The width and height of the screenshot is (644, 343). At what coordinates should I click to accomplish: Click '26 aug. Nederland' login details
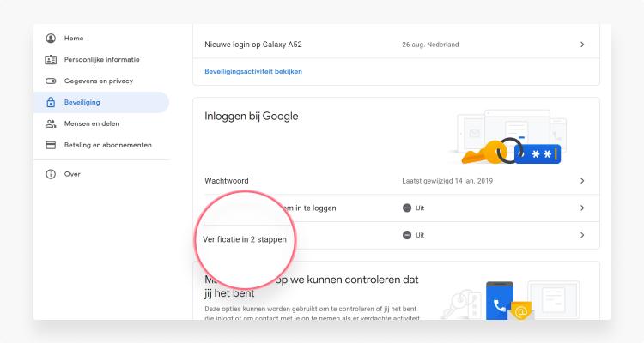pyautogui.click(x=430, y=45)
